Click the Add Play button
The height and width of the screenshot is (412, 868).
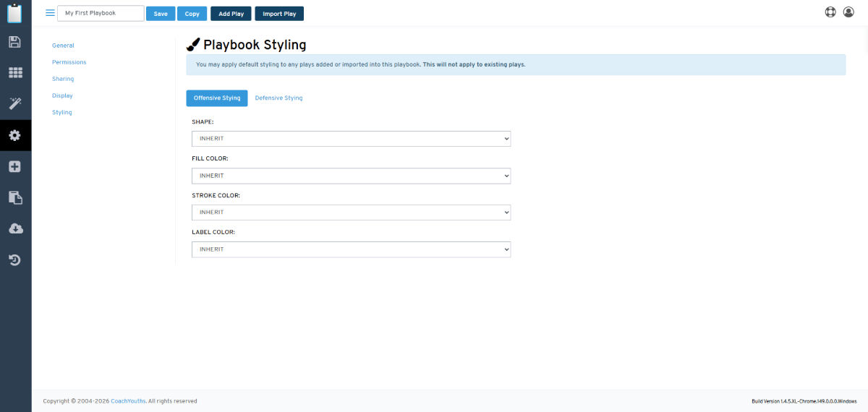pyautogui.click(x=231, y=14)
